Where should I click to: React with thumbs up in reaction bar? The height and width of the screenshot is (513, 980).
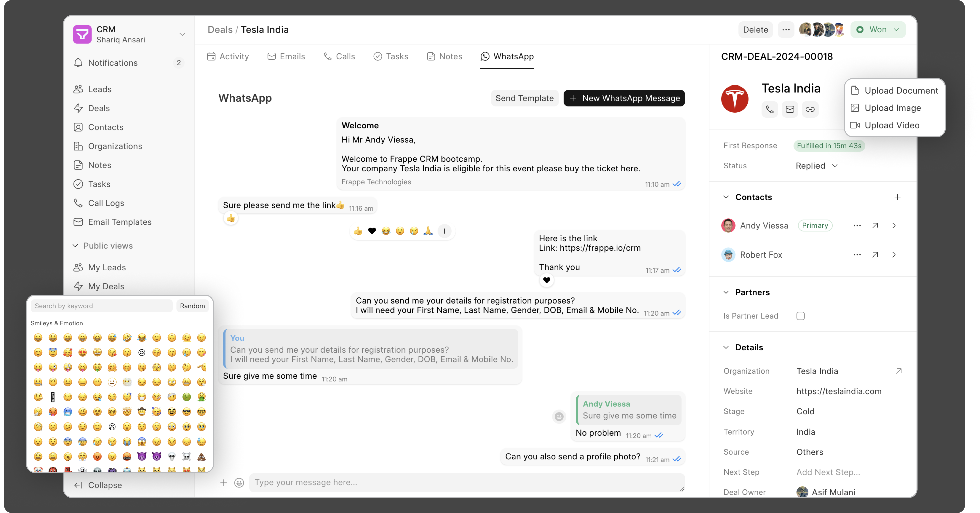pos(358,231)
